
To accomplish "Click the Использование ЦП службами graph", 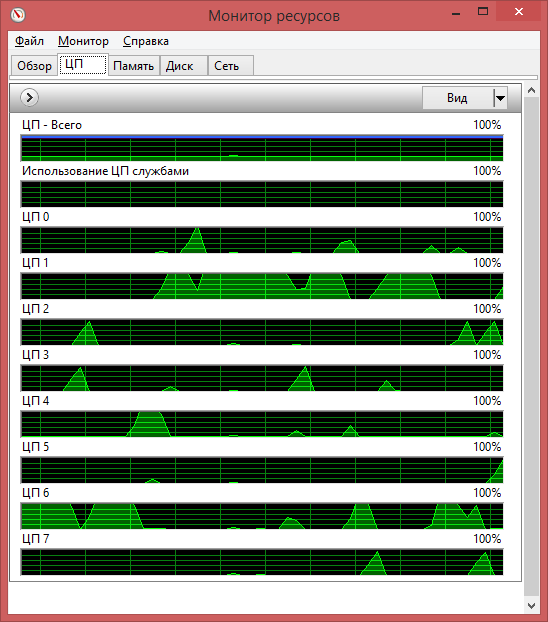I will coord(262,194).
